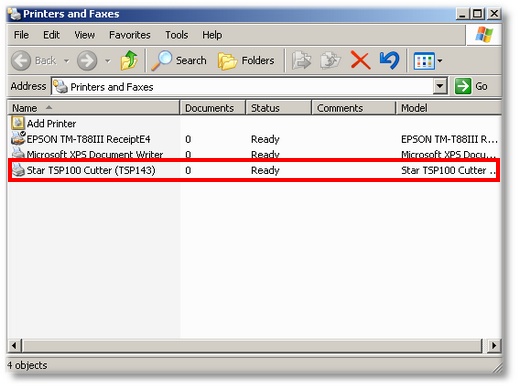Sort by the Status column header

278,108
